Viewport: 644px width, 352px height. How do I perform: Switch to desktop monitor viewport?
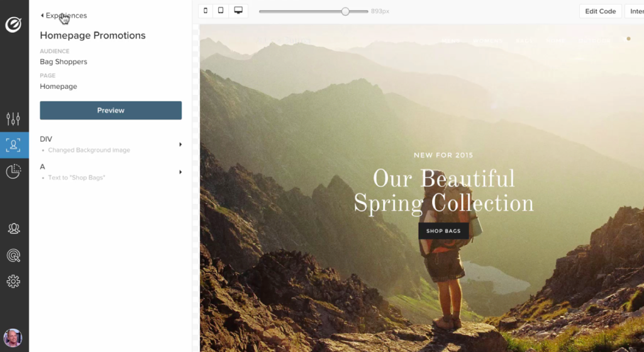(238, 11)
